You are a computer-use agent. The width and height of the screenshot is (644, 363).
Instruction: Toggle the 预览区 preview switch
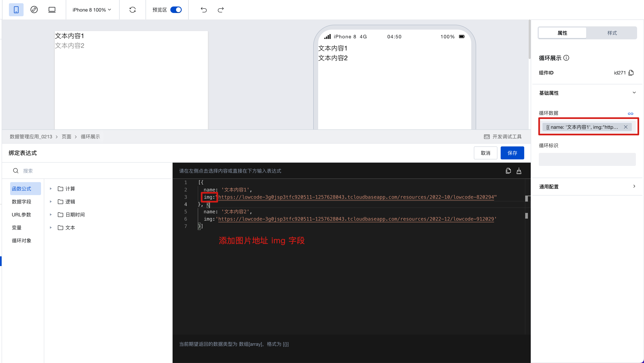pos(176,10)
